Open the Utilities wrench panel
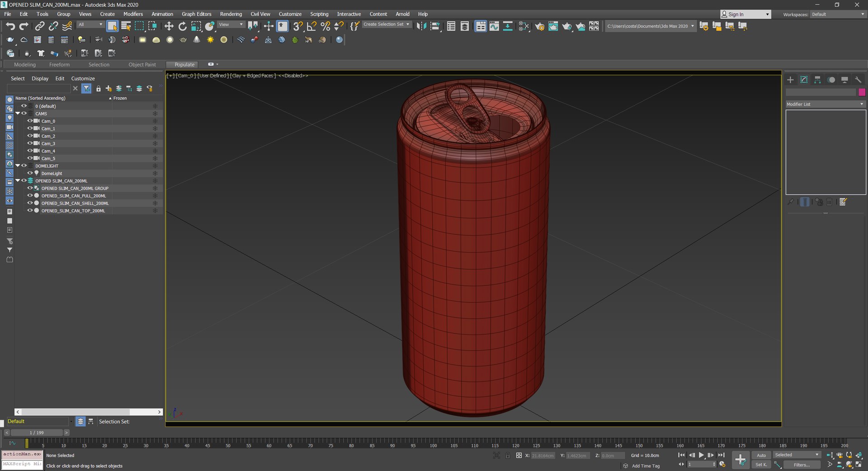Screen dimensions: 868x471 (x=858, y=80)
